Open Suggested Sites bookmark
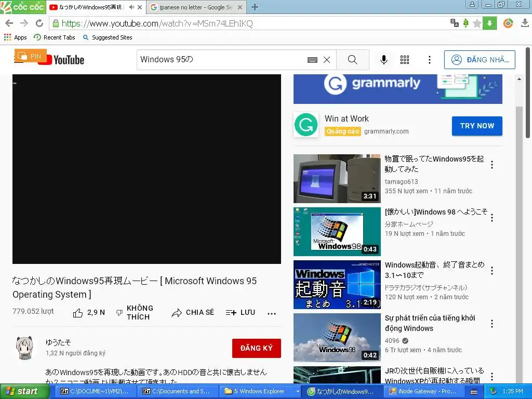 tap(108, 37)
